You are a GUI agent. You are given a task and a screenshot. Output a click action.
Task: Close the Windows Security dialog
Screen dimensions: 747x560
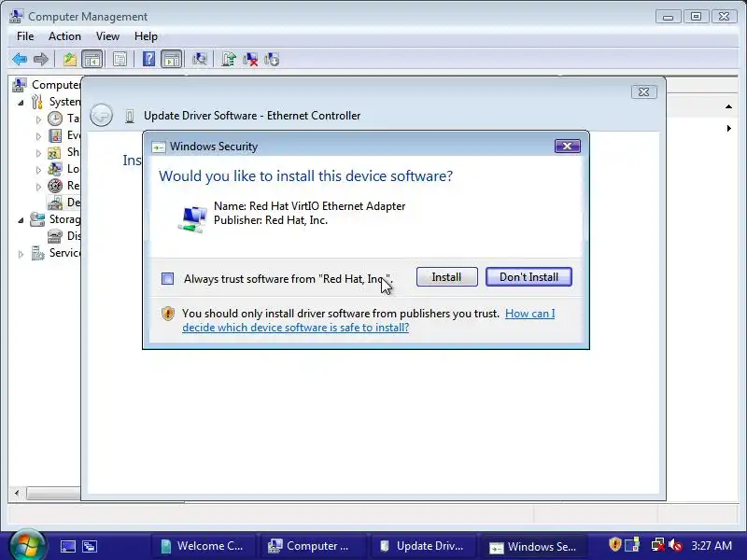click(x=568, y=146)
